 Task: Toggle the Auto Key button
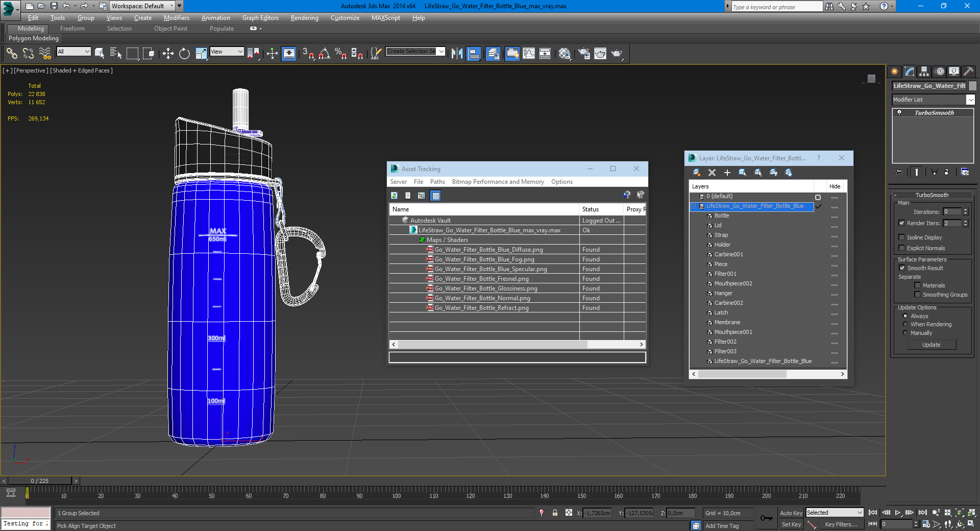(x=791, y=513)
